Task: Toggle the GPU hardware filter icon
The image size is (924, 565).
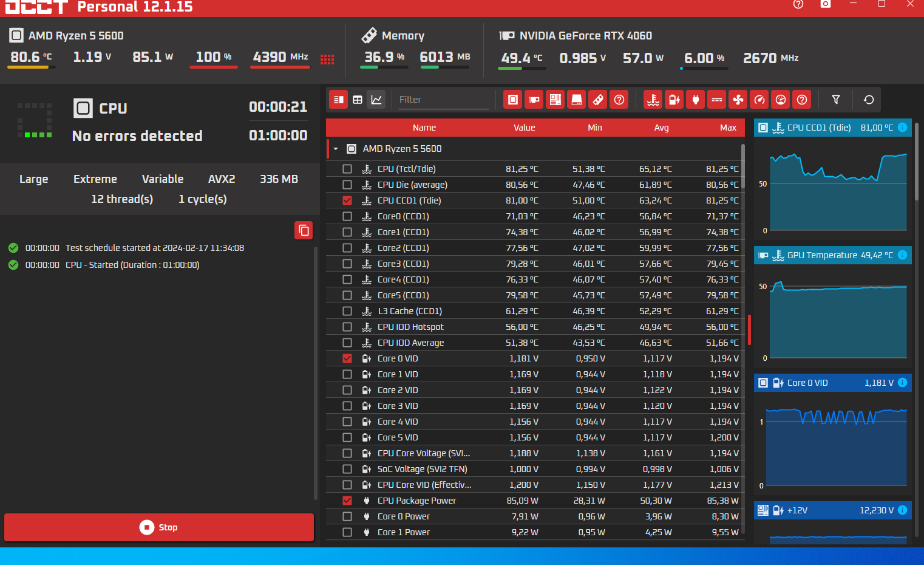Action: [534, 100]
